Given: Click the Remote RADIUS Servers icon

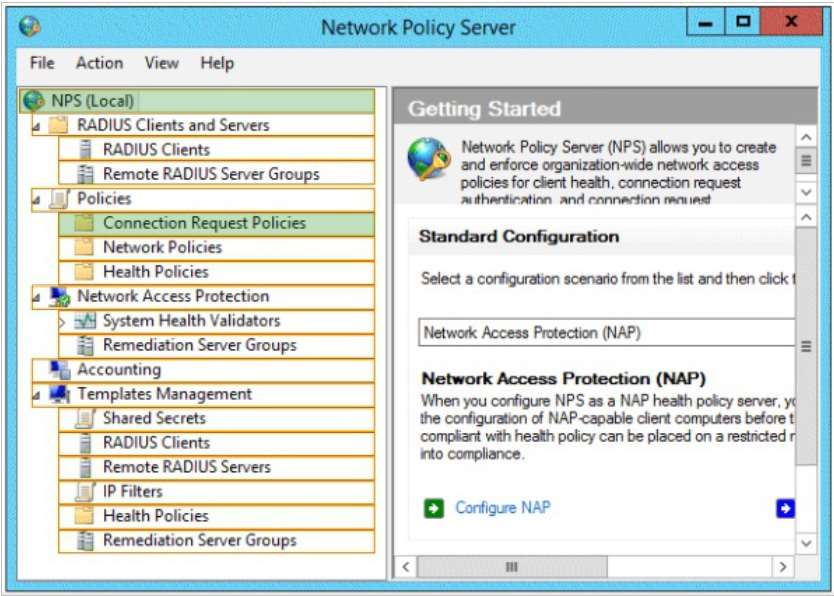Looking at the screenshot, I should pyautogui.click(x=85, y=467).
